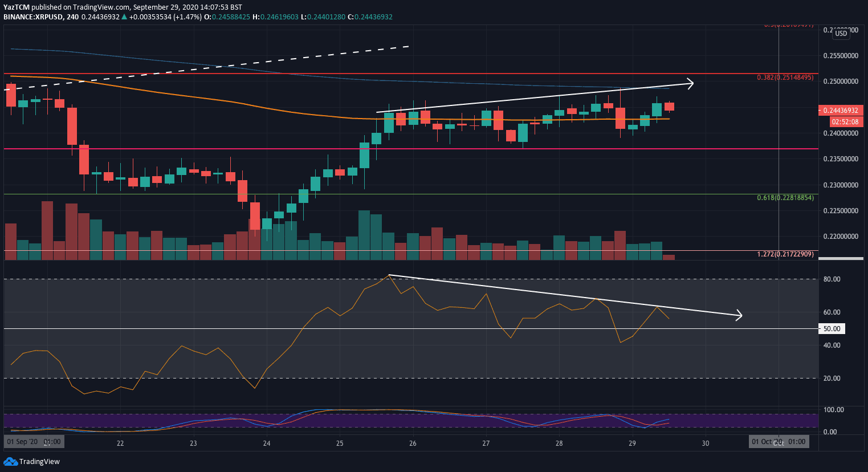The height and width of the screenshot is (472, 868).
Task: Click the 1.272(0.21722909) Fibonacci level label
Action: pyautogui.click(x=785, y=254)
